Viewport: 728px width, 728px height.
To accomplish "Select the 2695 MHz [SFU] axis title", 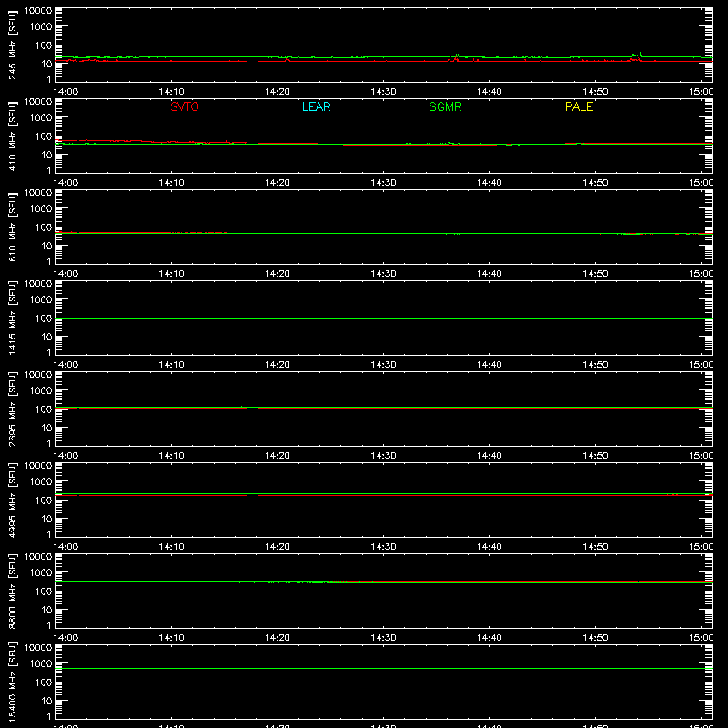I will 12,409.
